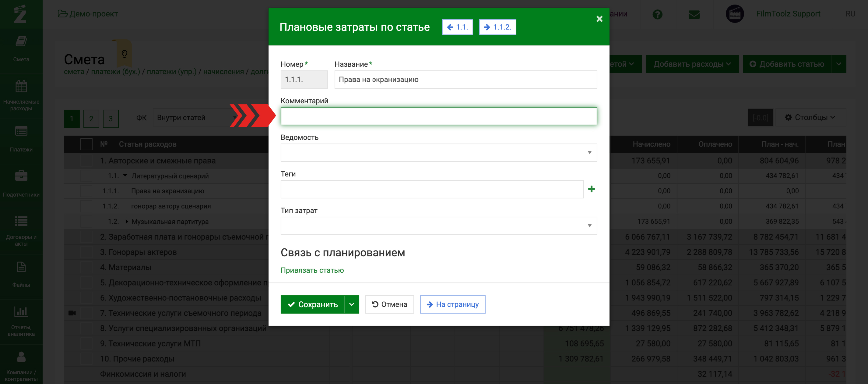Check the box for Авторские и смежные права

point(86,161)
